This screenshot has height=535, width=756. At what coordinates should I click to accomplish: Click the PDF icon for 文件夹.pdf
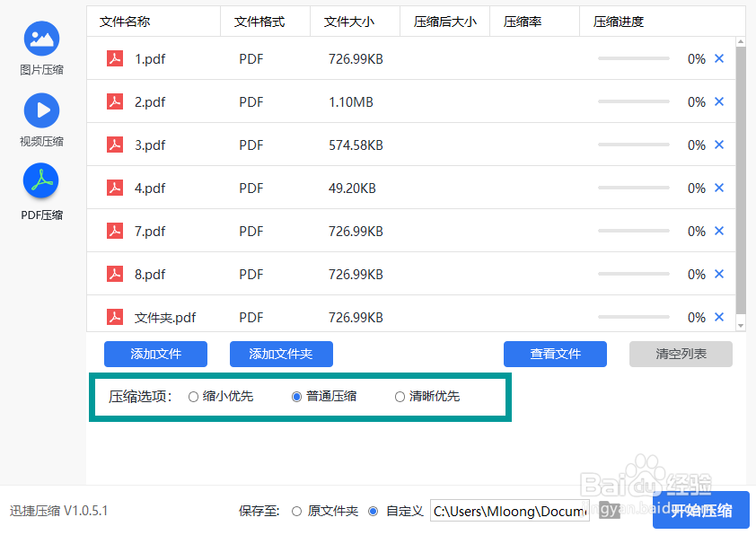[114, 317]
